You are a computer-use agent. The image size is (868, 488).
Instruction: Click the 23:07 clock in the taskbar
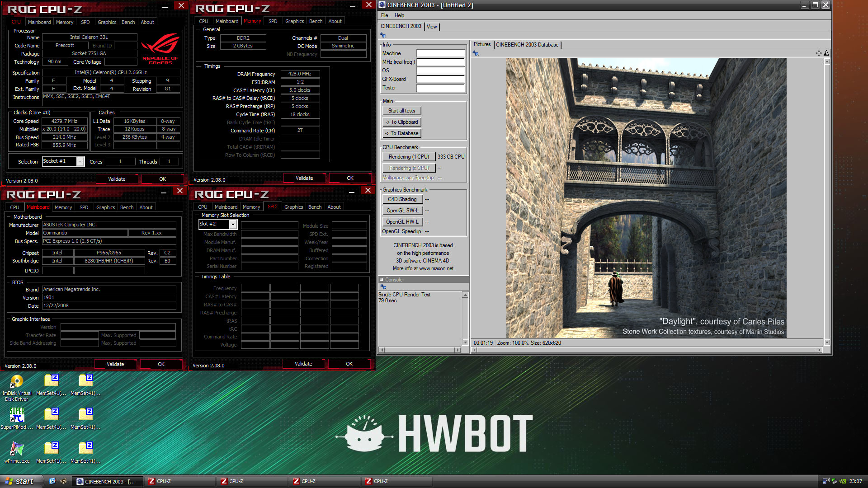coord(855,482)
